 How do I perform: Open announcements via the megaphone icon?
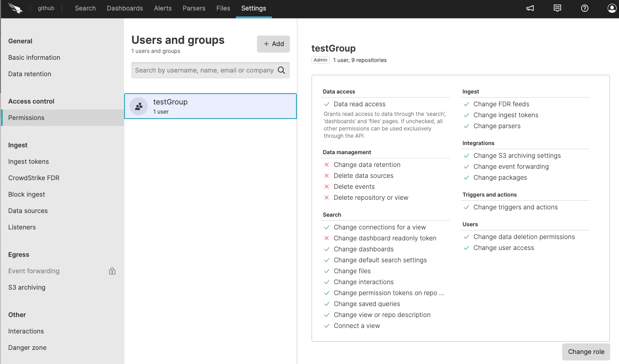(529, 8)
